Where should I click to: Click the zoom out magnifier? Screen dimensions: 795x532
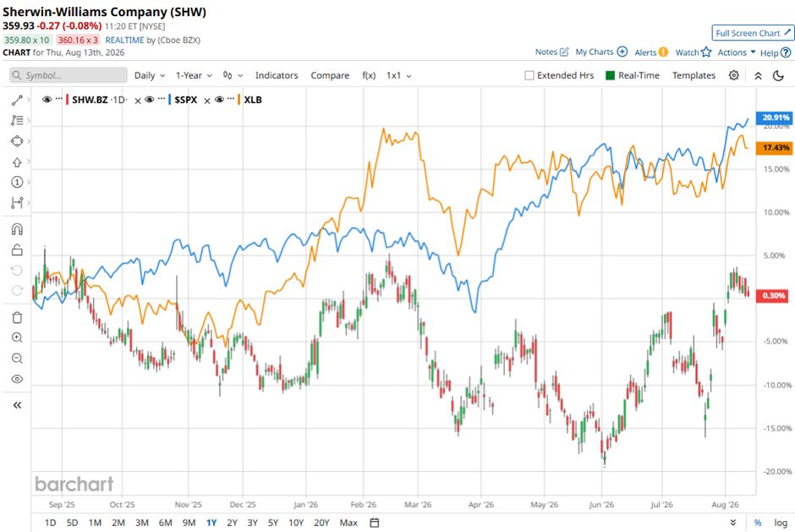(x=17, y=359)
